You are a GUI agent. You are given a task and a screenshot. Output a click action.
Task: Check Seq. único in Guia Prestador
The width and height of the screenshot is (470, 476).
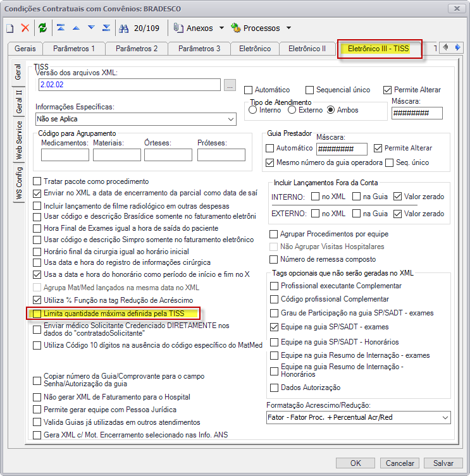(x=390, y=162)
